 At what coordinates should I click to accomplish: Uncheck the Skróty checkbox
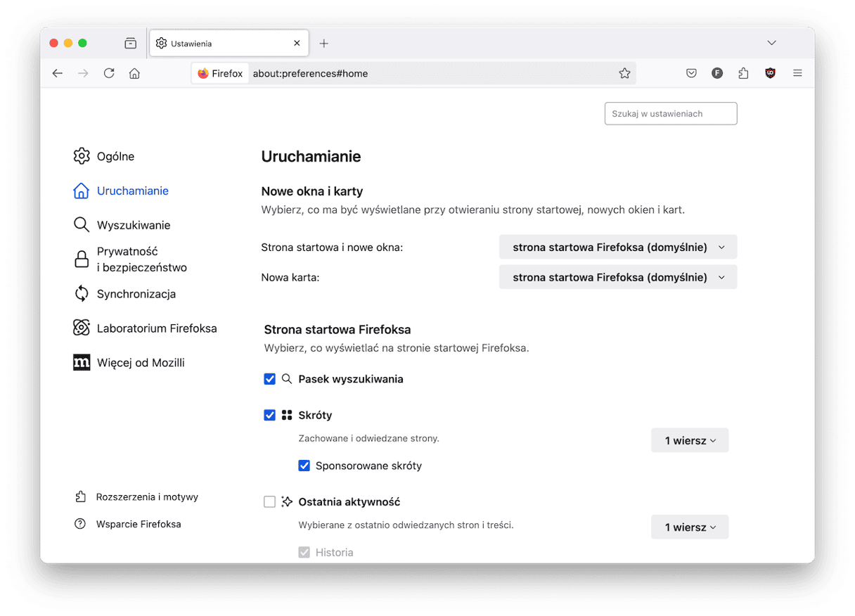[269, 416]
